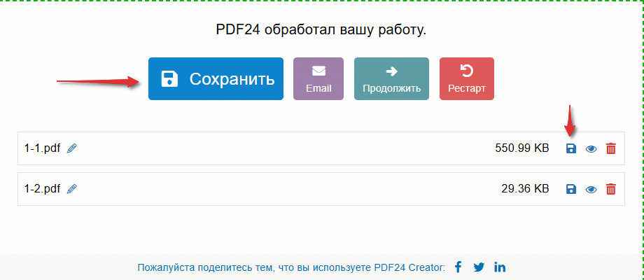The image size is (644, 280).
Task: Click the 550.99 KB size value
Action: tap(522, 148)
